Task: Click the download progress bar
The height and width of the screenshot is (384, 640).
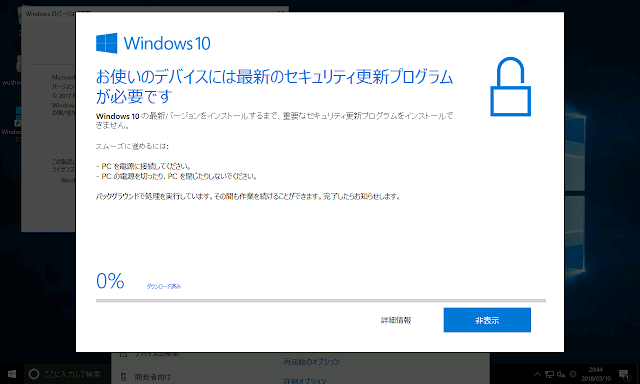Action: pos(321,301)
